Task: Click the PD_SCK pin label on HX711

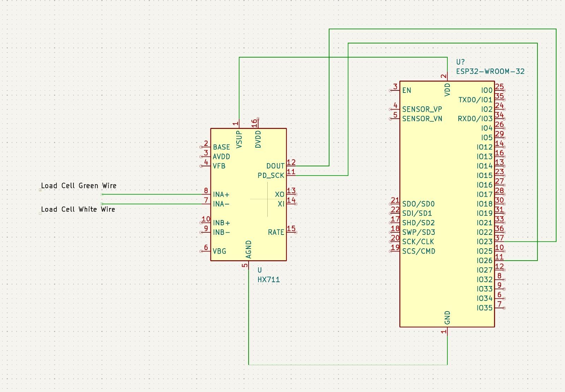Action: (271, 176)
